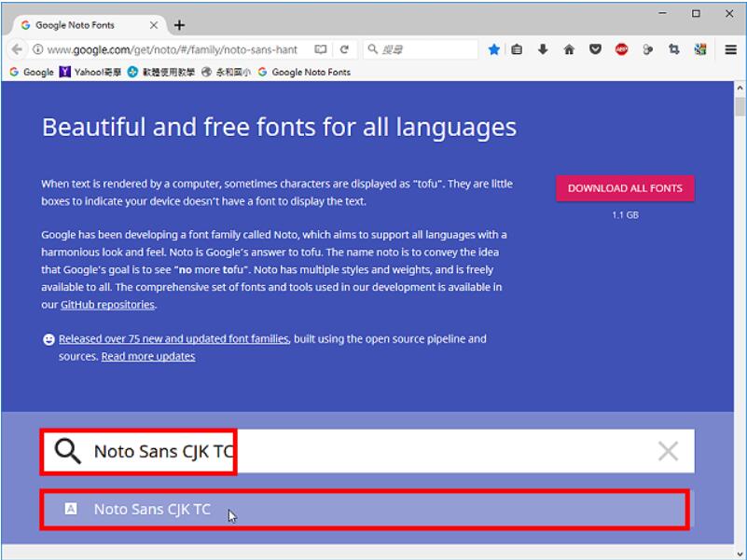Click the Pocket shield icon
747x560 pixels.
(x=595, y=49)
